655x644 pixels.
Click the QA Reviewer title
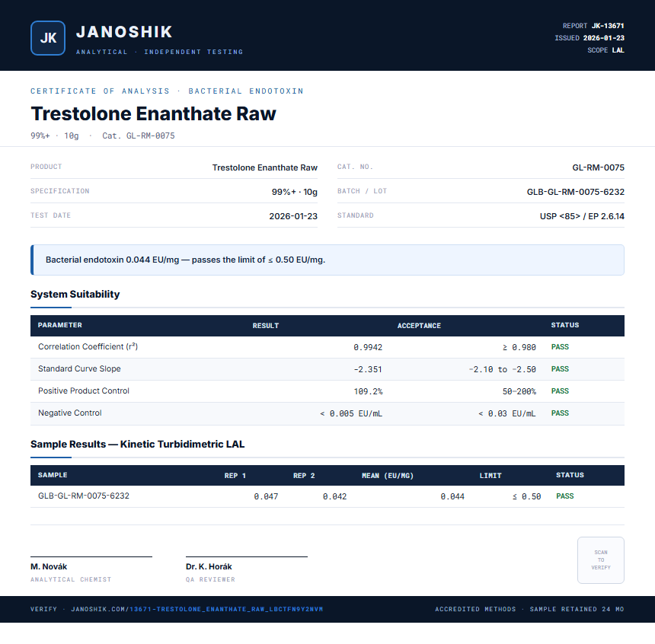coord(210,579)
